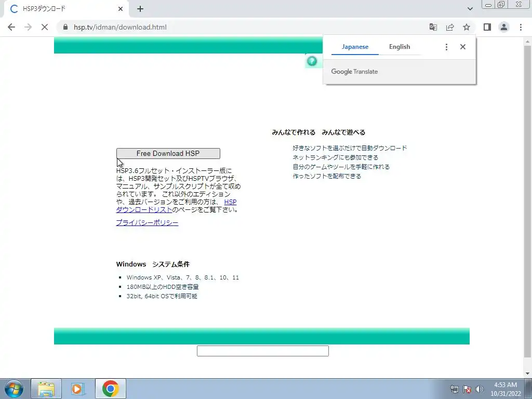Viewport: 532px width, 399px height.
Task: Stop loading the page
Action: point(45,27)
